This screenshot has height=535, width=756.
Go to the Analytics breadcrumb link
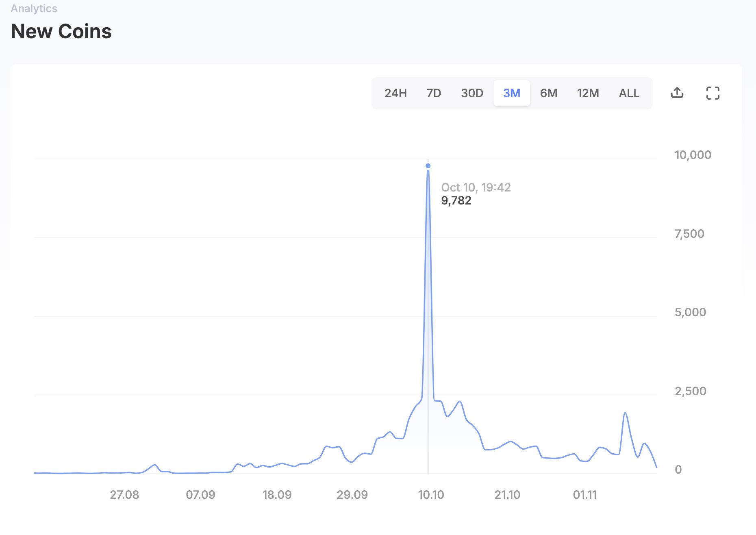click(34, 9)
